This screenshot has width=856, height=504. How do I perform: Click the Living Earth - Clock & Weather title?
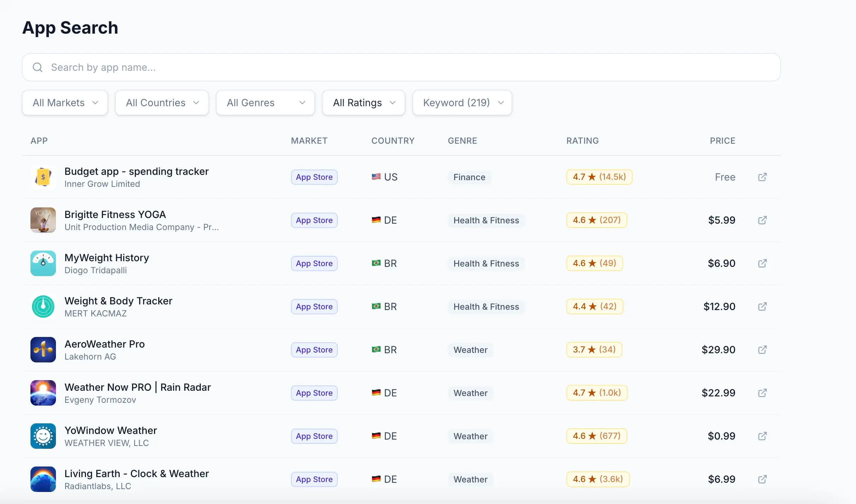pyautogui.click(x=137, y=474)
